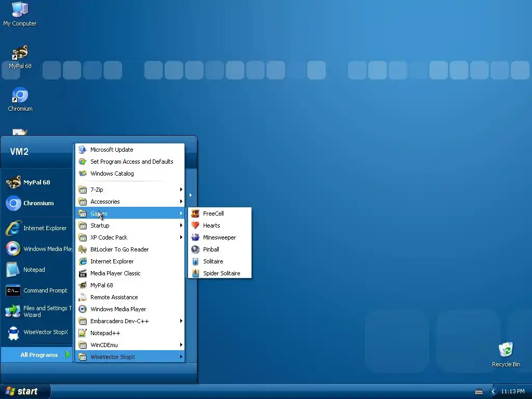This screenshot has width=532, height=399.
Task: Click the 7-Zip folder icon
Action: pyautogui.click(x=83, y=189)
